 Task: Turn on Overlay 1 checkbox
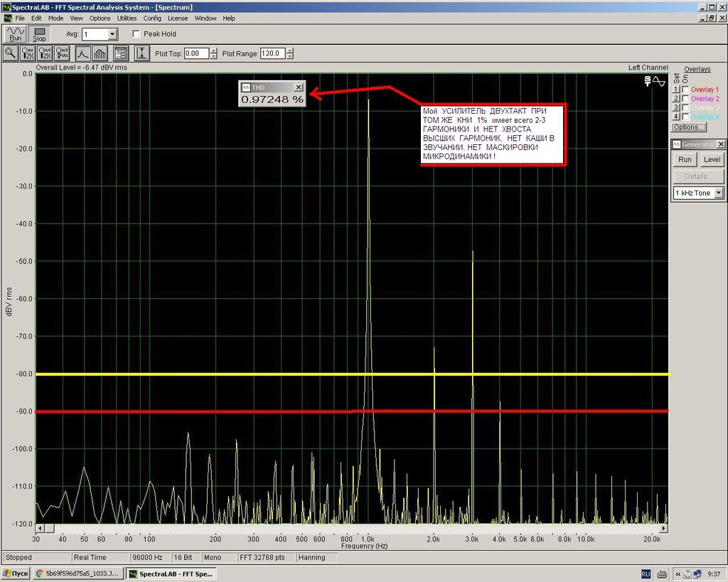[685, 90]
